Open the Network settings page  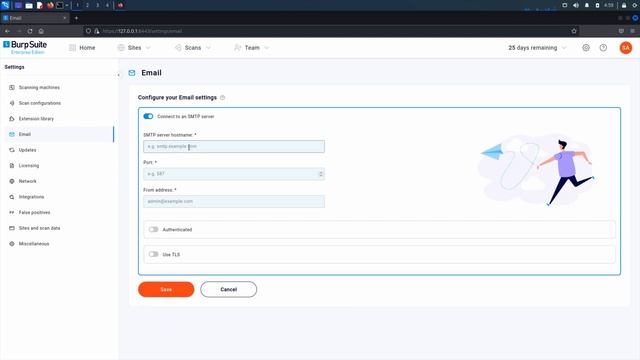pos(27,181)
